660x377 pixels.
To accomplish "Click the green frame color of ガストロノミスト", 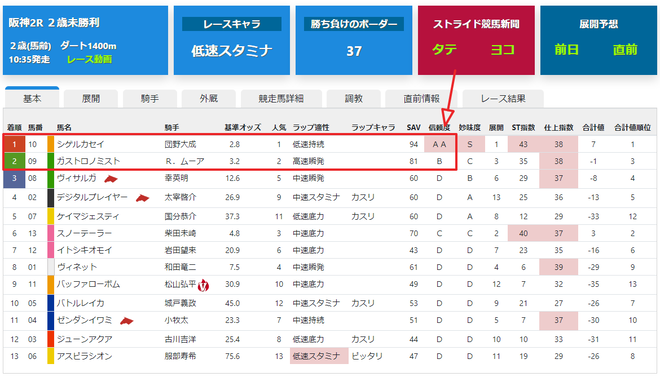I will click(51, 161).
